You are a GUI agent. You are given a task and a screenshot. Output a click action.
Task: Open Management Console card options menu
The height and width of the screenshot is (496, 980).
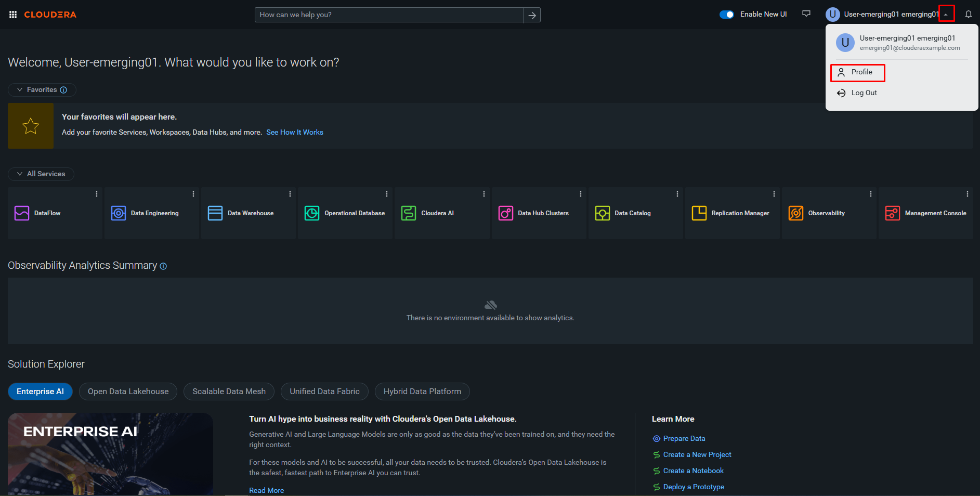[x=968, y=194]
